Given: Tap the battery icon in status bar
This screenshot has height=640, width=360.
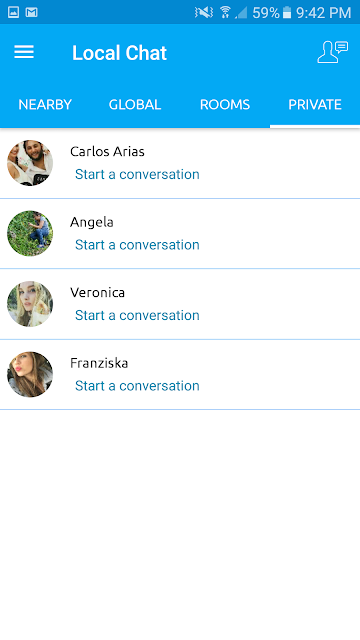Looking at the screenshot, I should tap(287, 13).
